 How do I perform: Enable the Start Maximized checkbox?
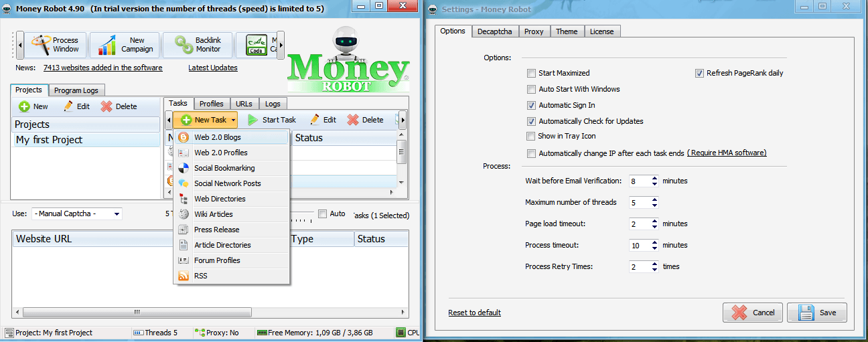532,73
